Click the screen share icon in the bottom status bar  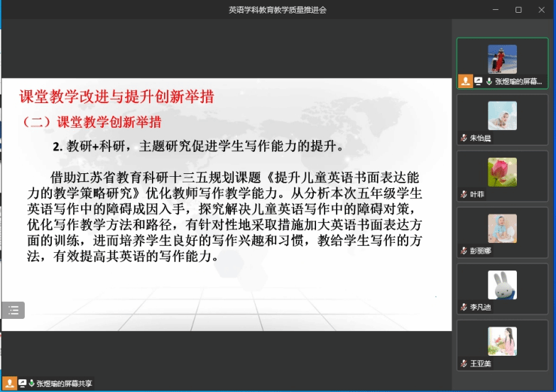coord(22,383)
